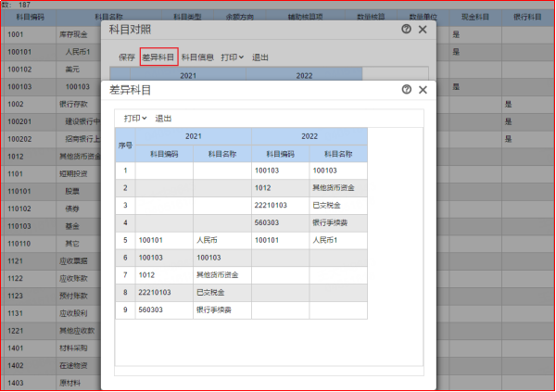The image size is (556, 392).
Task: Close the 差异科目 dialog
Action: pyautogui.click(x=423, y=90)
